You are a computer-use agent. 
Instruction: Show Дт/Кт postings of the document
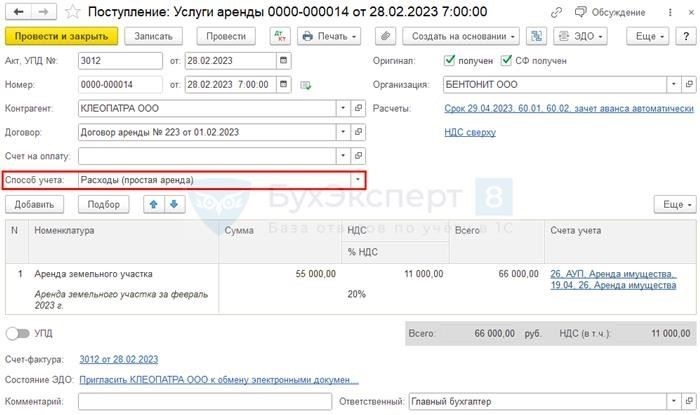280,36
